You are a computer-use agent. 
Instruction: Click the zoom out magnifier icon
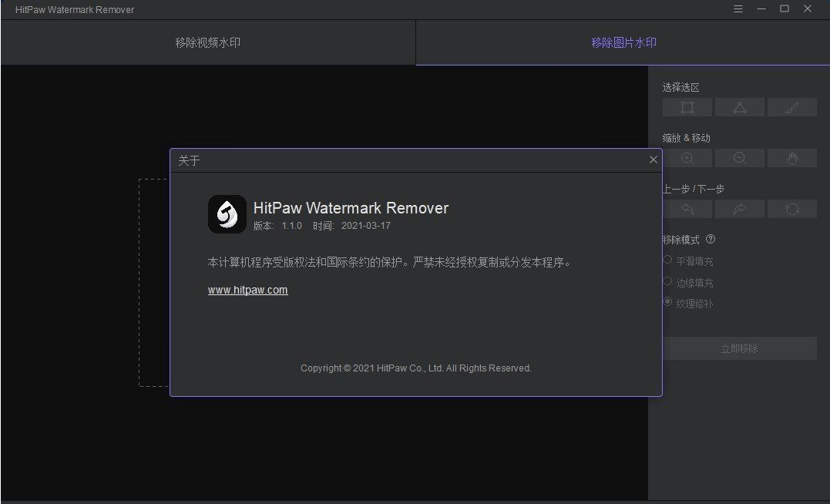(740, 158)
